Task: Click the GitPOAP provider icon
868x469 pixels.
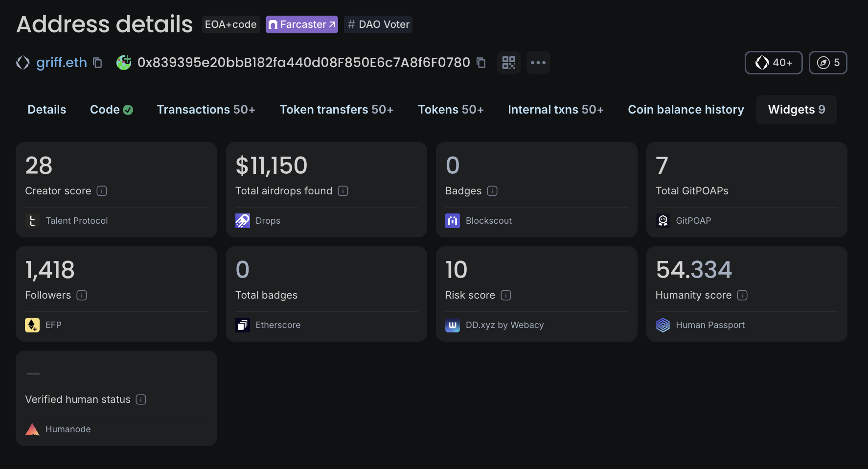Action: [x=662, y=221]
